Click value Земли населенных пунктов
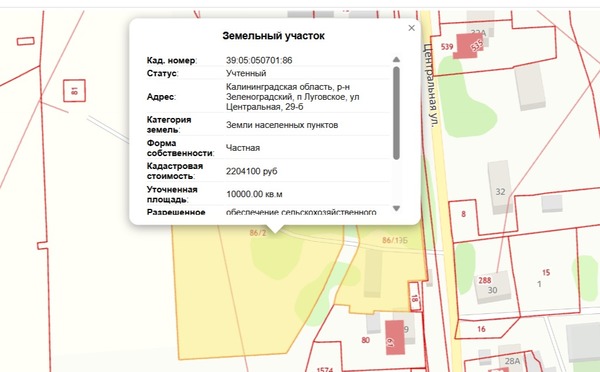Screen dimensions: 600x372 point(282,125)
